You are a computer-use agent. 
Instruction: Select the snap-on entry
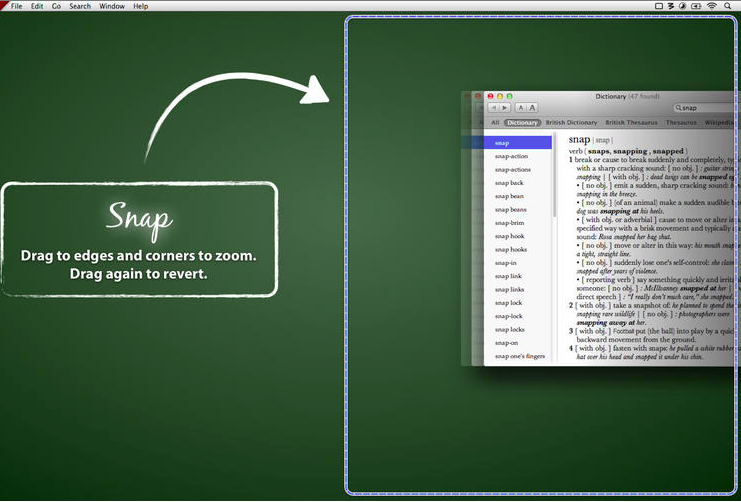506,343
